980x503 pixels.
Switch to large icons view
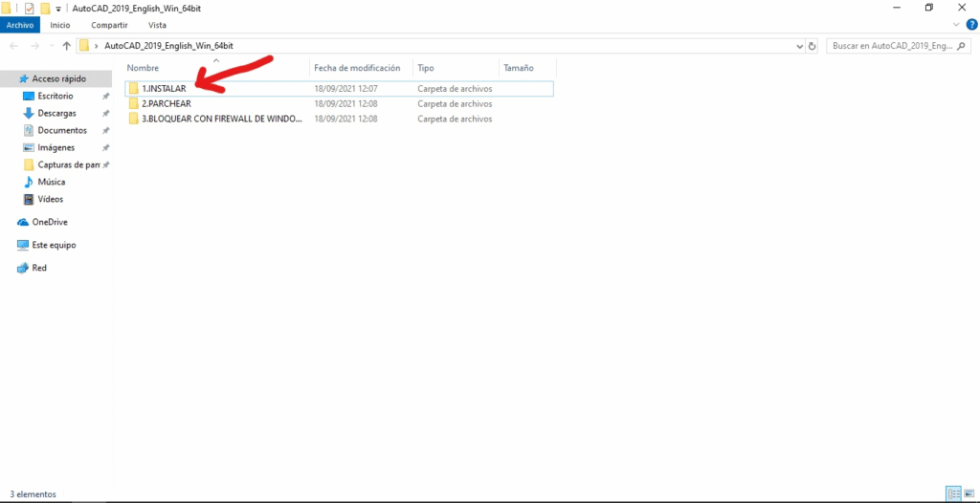(969, 493)
